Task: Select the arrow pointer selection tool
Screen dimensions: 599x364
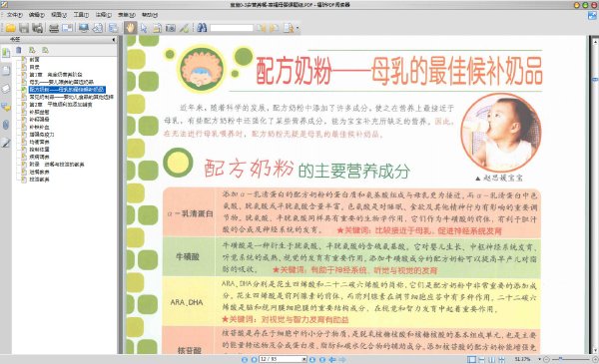Action: coord(144,28)
